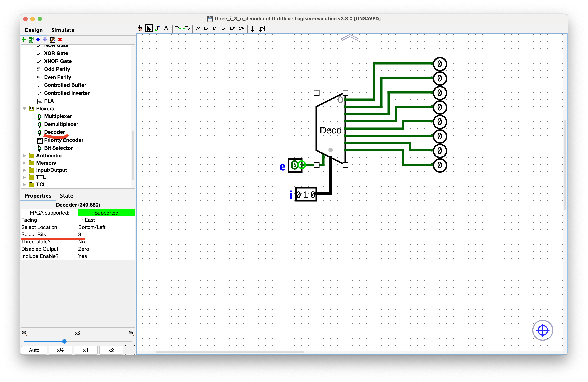Viewport: 588px width, 382px height.
Task: Expand the TCL folder
Action: coord(24,184)
